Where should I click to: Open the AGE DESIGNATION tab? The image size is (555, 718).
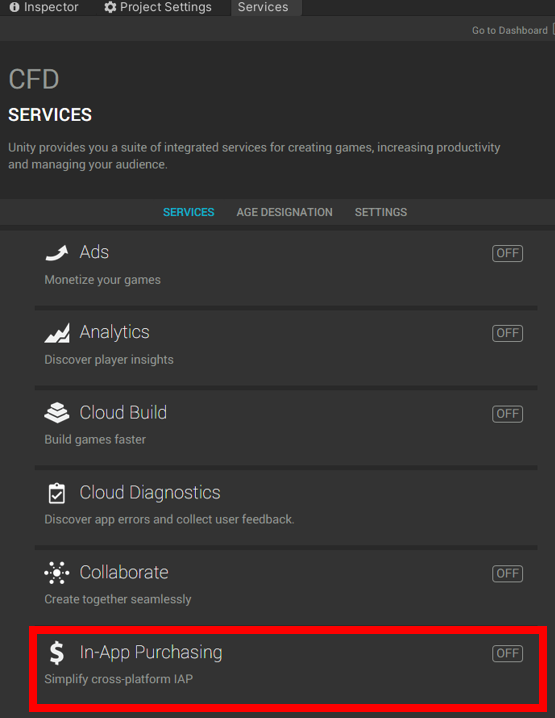point(284,212)
